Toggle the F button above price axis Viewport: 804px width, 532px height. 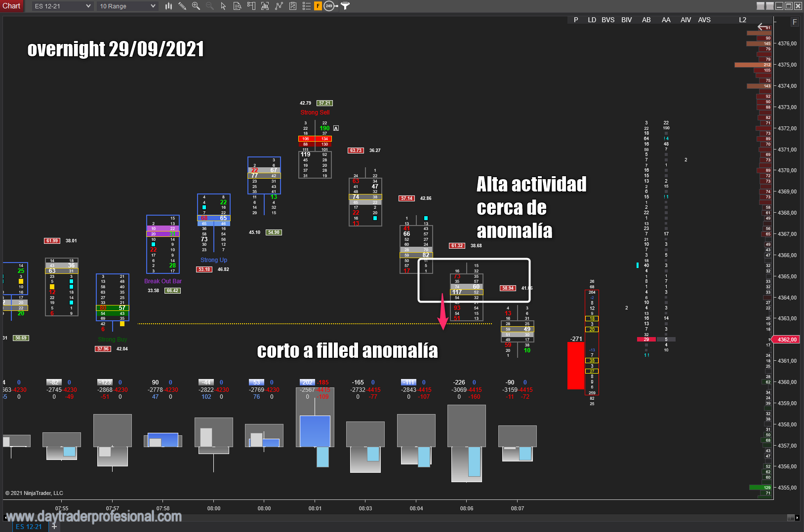pyautogui.click(x=795, y=22)
